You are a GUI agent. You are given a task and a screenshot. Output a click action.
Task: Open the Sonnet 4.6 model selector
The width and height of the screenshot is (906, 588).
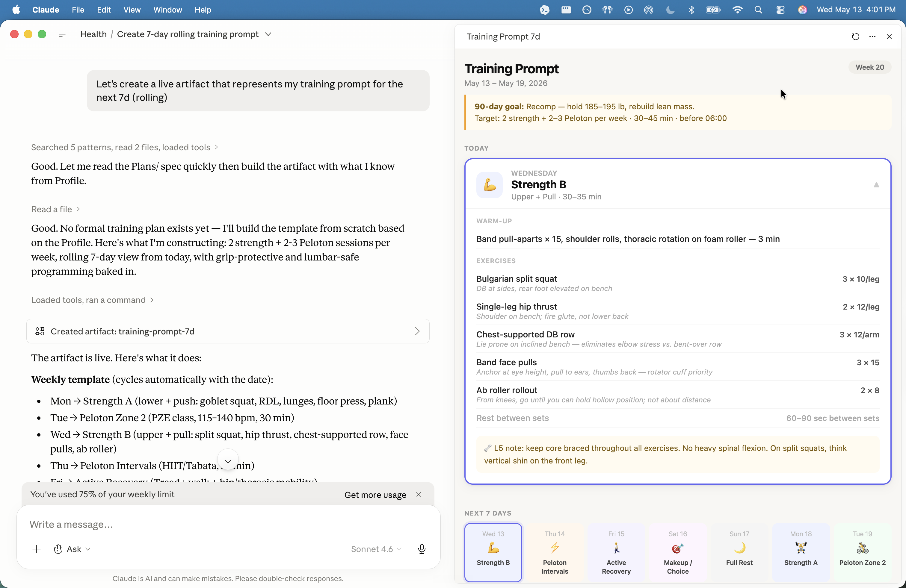(376, 549)
